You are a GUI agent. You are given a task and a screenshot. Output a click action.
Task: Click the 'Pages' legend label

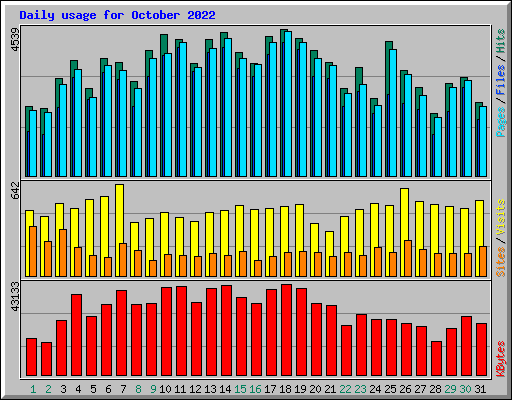[501, 122]
